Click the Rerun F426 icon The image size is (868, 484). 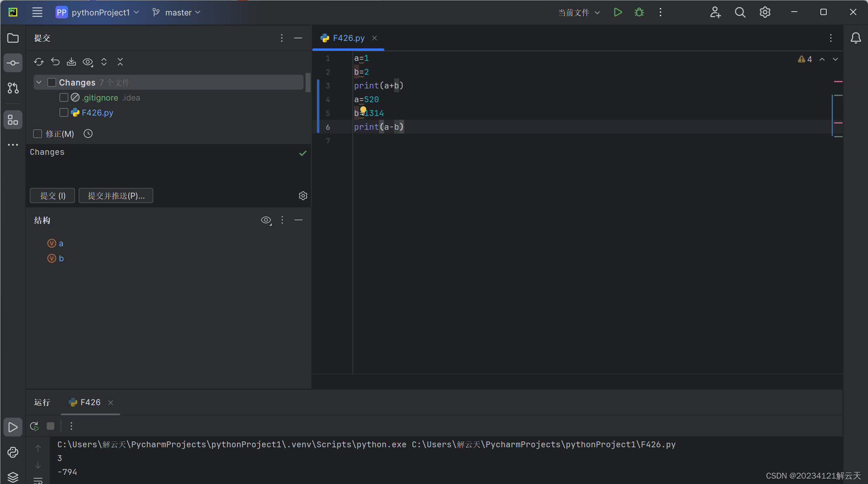pyautogui.click(x=34, y=426)
